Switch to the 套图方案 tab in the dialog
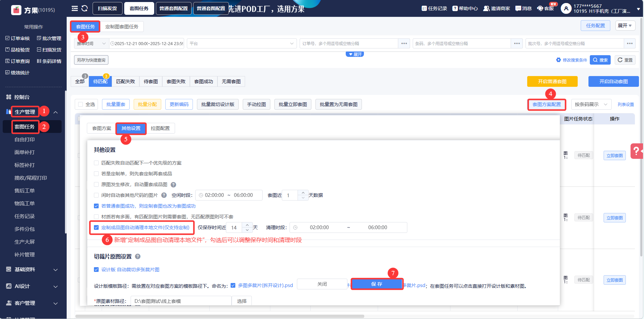 click(102, 128)
